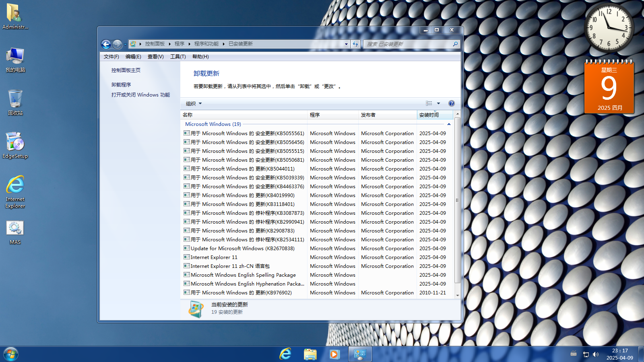Click the Internet Explorer 11 entry icon
Viewport: 644px width, 362px height.
[x=187, y=257]
